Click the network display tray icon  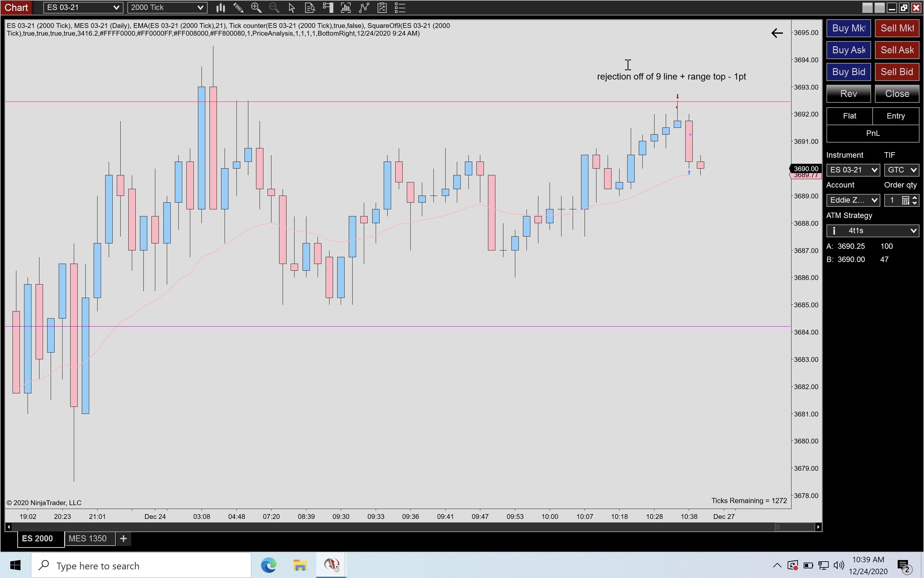pyautogui.click(x=824, y=565)
